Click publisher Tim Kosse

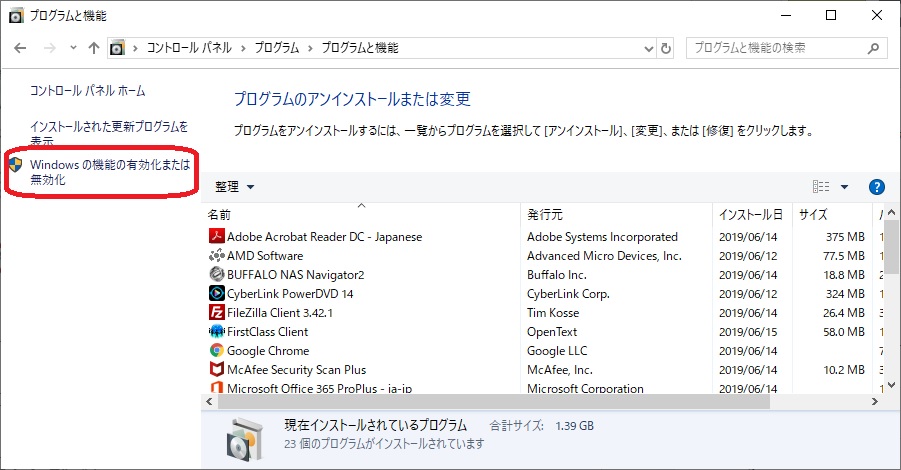(x=553, y=313)
